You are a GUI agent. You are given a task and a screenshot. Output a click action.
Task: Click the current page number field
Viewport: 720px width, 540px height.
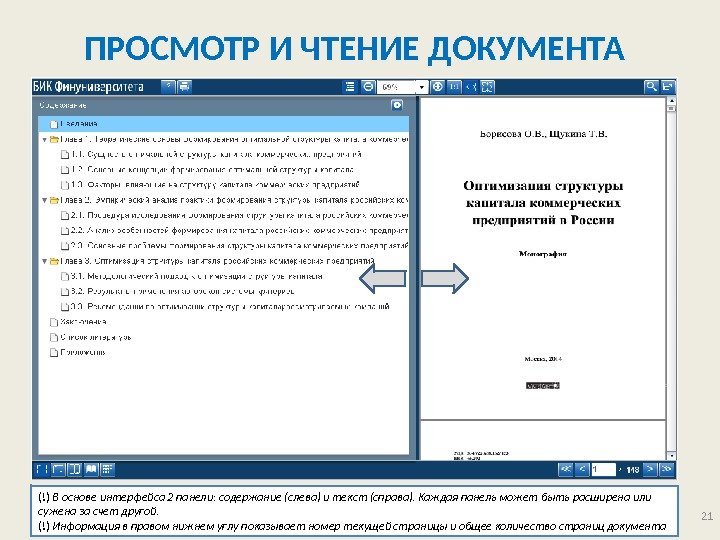pos(603,469)
